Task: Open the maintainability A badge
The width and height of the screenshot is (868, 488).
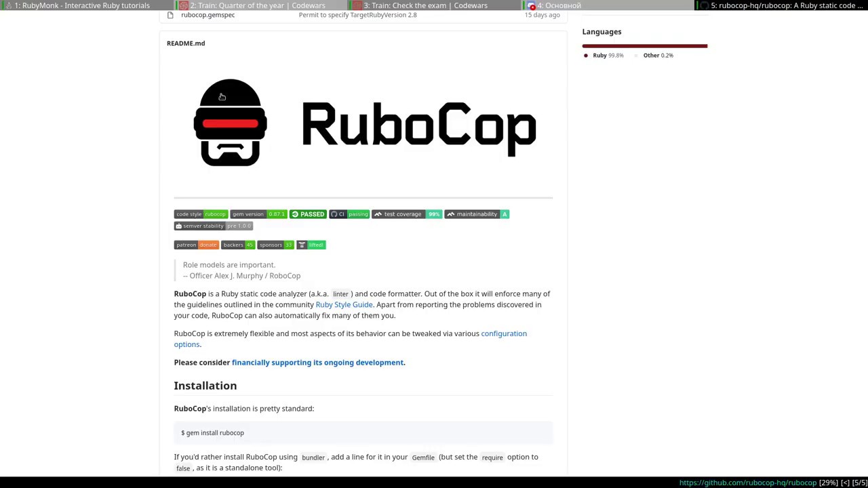Action: 477,214
